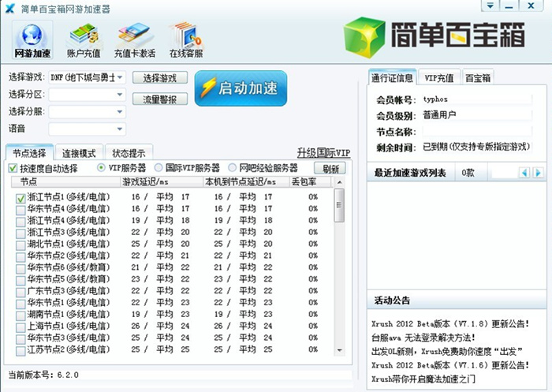Open the 充值卡激活 card icon
The height and width of the screenshot is (392, 552).
click(x=135, y=39)
